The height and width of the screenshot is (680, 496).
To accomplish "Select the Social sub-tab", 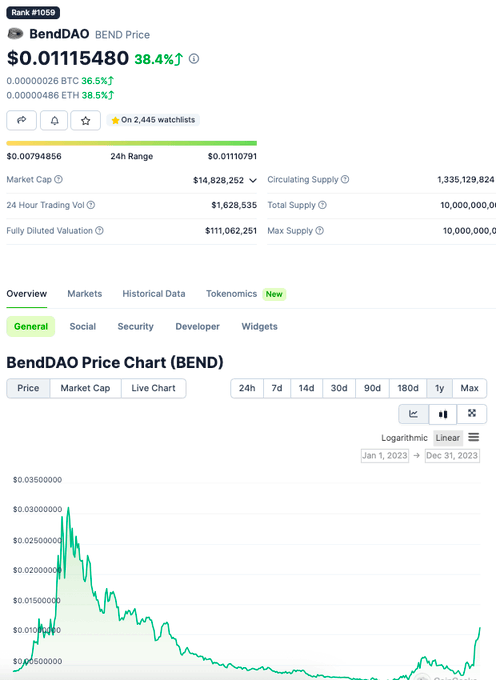I will [83, 327].
